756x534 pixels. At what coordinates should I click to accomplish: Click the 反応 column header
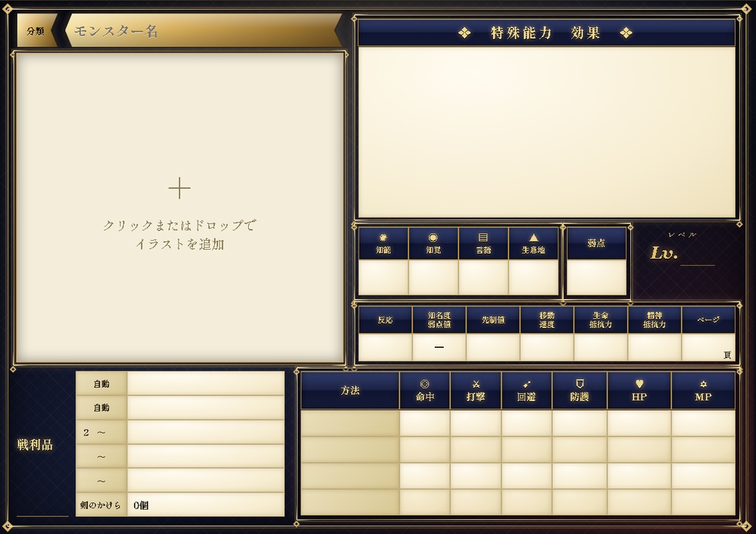[x=385, y=320]
